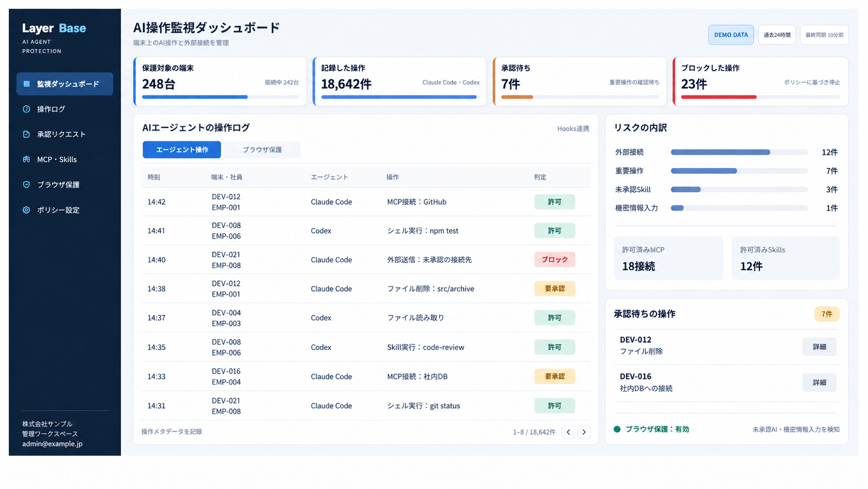Click the 承認リクエスト document icon
The width and height of the screenshot is (868, 489).
[x=26, y=134]
